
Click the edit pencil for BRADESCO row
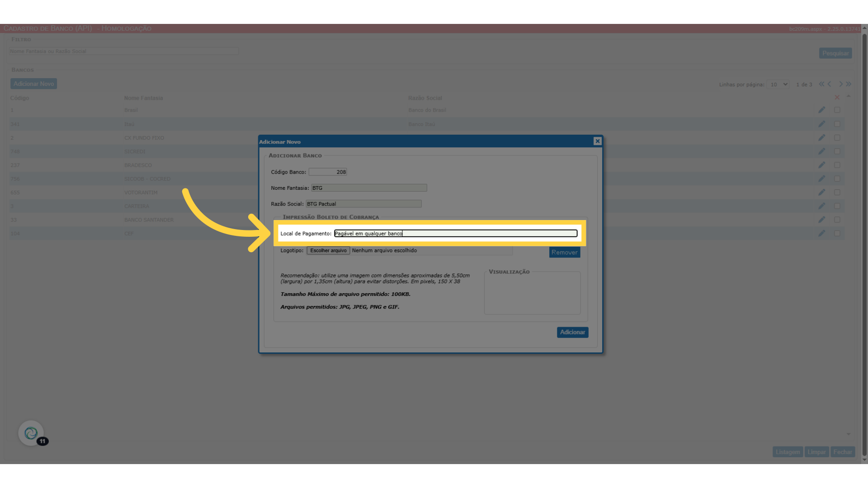click(821, 165)
